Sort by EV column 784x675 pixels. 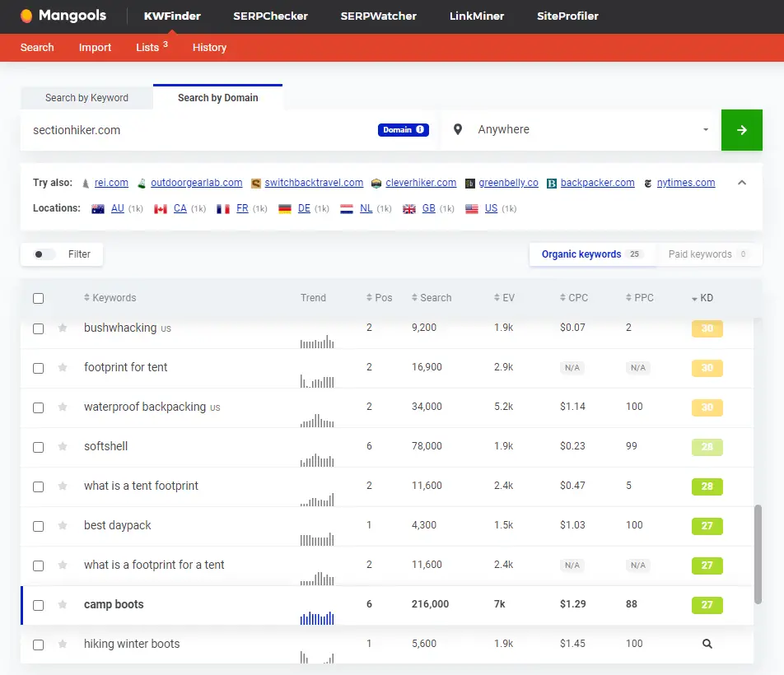pyautogui.click(x=504, y=298)
